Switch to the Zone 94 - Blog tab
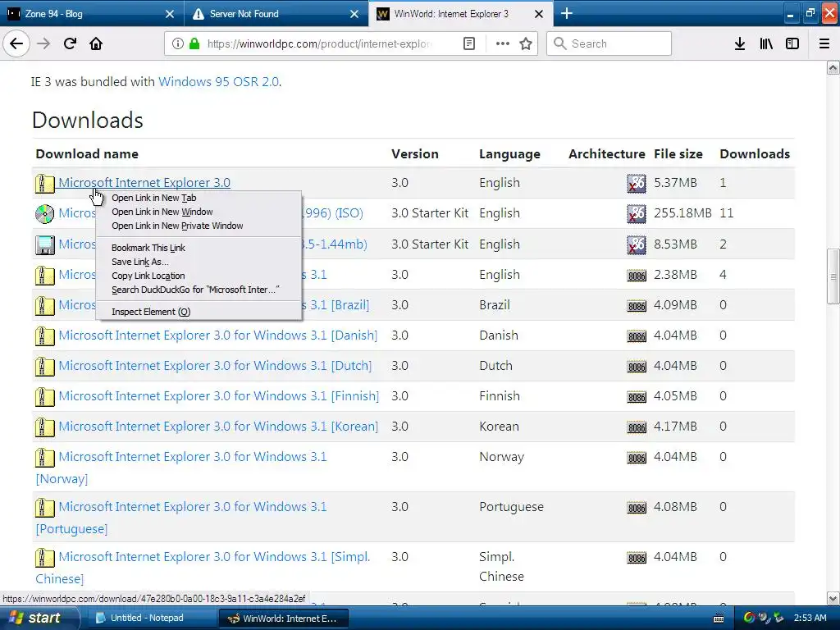The height and width of the screenshot is (630, 840). click(91, 13)
